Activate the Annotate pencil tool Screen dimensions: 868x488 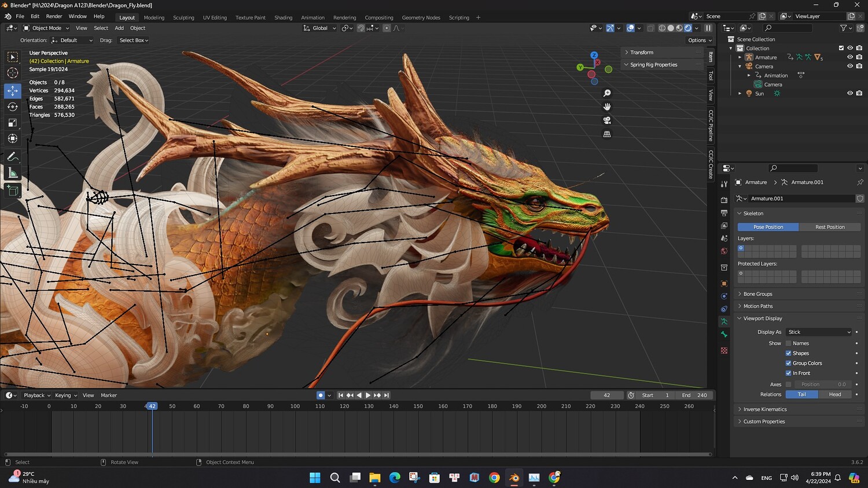[x=13, y=157]
